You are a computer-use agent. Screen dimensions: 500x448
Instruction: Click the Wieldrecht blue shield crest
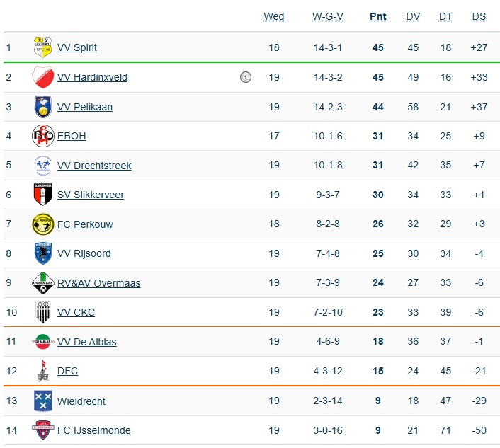click(x=43, y=401)
